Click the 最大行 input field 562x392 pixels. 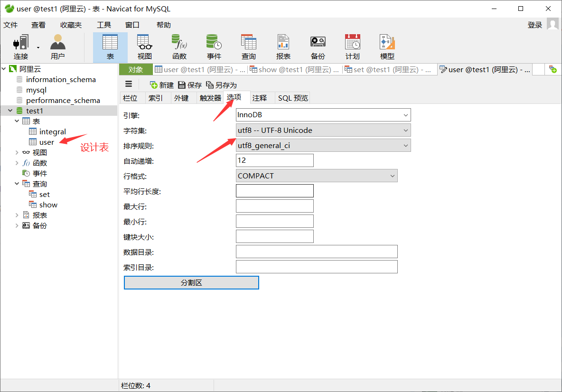pos(275,206)
